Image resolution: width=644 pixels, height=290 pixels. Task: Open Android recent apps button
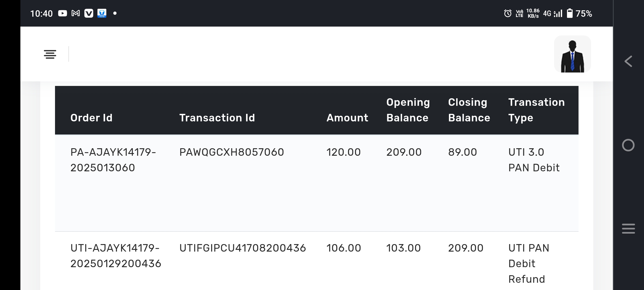pos(628,229)
